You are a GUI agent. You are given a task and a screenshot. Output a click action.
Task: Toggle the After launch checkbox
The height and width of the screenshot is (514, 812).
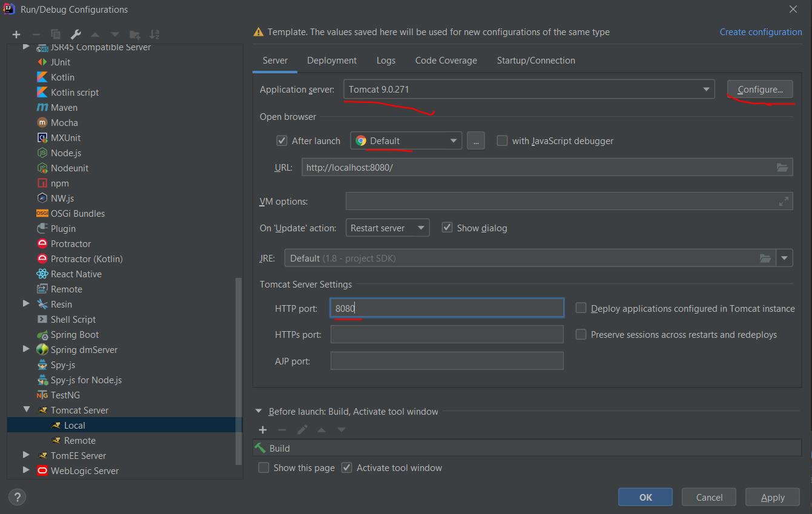(282, 140)
